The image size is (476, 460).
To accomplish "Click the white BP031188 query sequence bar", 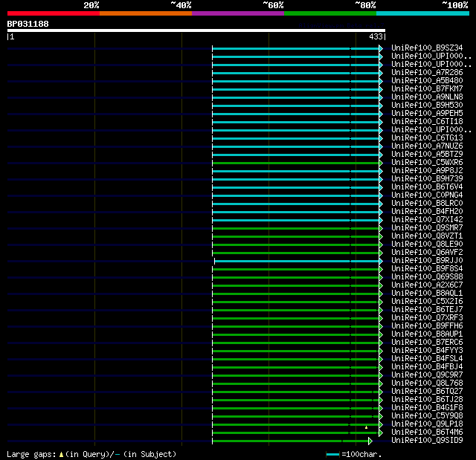I will pyautogui.click(x=196, y=30).
